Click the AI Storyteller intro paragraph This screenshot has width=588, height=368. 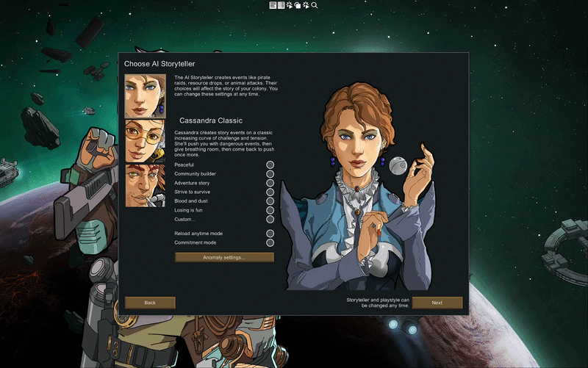coord(226,86)
